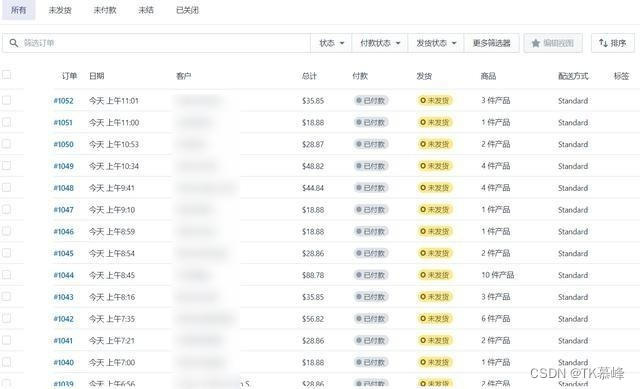Click the 总计 column header
The image size is (640, 389).
click(309, 76)
